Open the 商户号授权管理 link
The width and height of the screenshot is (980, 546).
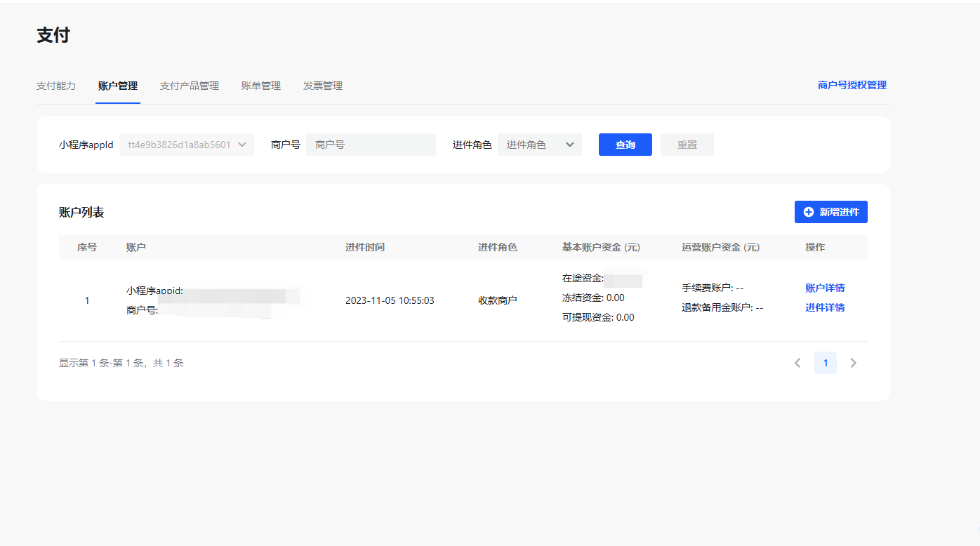point(852,85)
